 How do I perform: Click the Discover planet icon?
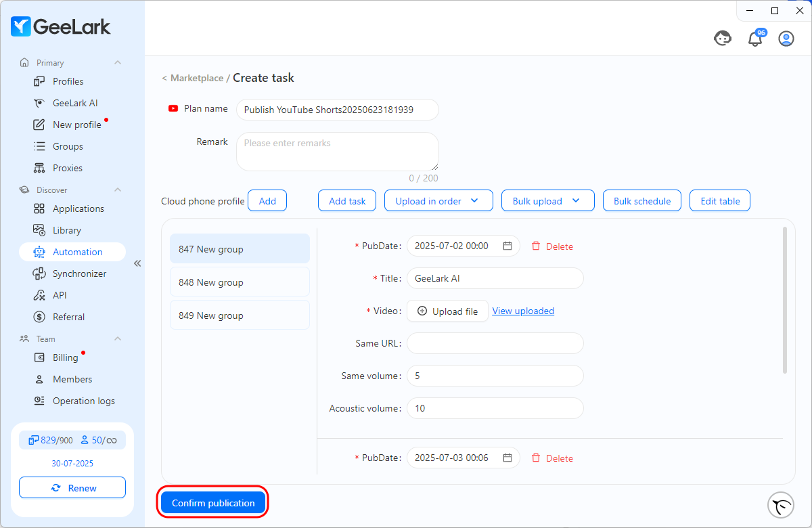(24, 190)
